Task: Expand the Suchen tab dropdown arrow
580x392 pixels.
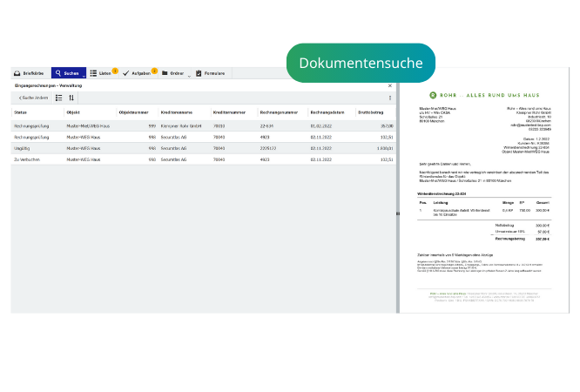Action: click(84, 77)
